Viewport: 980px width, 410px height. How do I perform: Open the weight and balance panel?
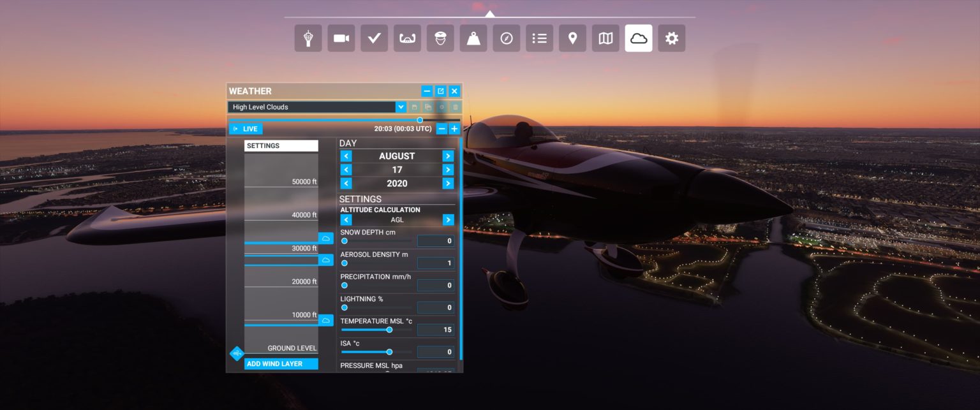[x=473, y=38]
